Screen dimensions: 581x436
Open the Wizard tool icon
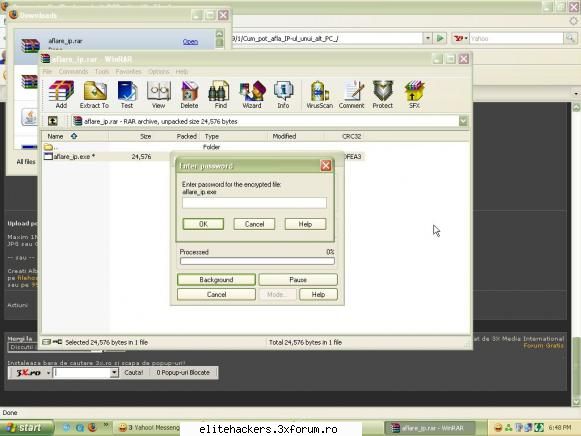[x=252, y=94]
